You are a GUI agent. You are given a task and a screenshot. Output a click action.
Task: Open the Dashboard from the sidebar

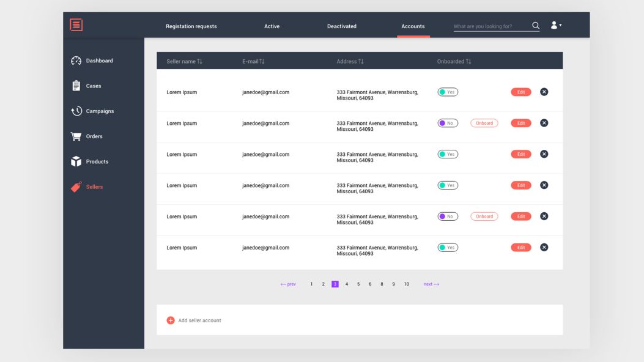[100, 61]
